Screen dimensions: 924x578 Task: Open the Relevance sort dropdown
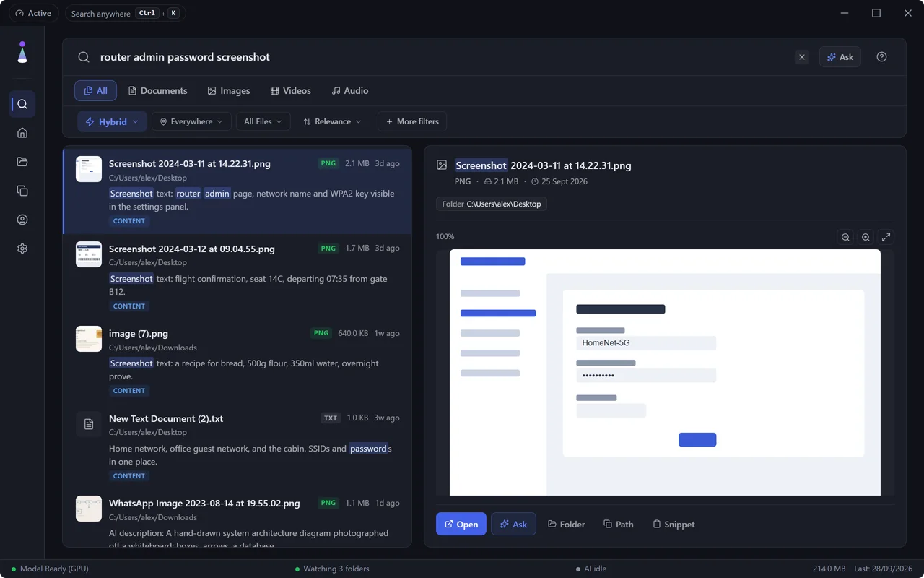(x=333, y=121)
